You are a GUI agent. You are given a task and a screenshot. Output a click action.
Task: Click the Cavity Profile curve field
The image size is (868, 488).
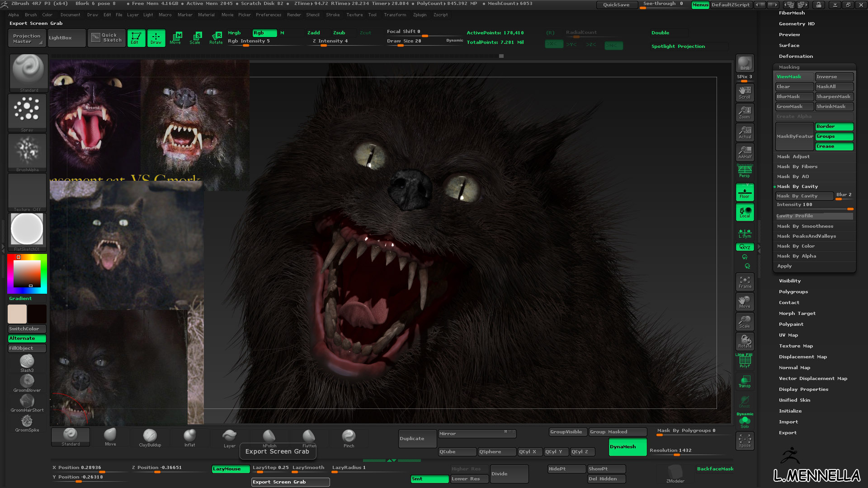(x=815, y=216)
